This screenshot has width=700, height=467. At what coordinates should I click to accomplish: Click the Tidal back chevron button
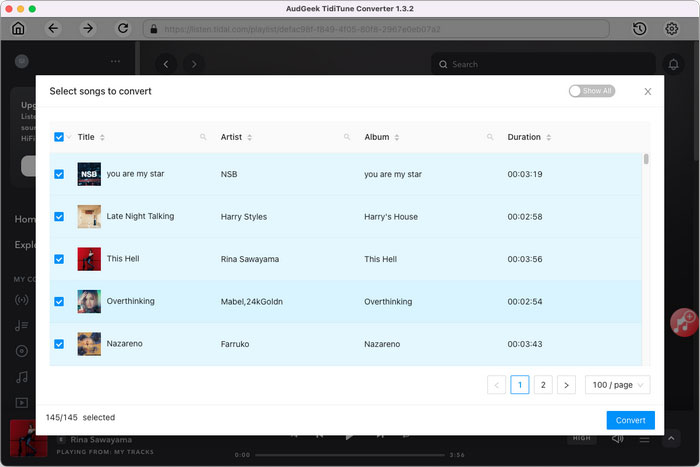coord(166,64)
